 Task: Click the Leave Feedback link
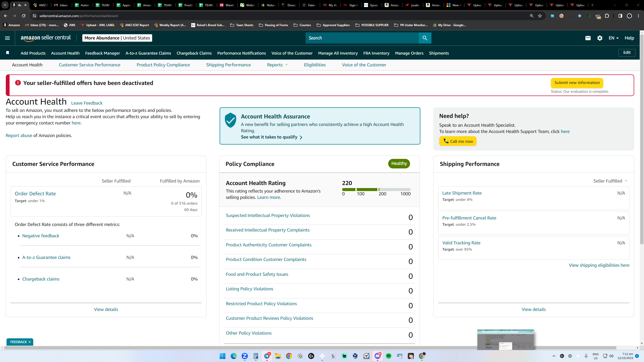[x=87, y=103]
